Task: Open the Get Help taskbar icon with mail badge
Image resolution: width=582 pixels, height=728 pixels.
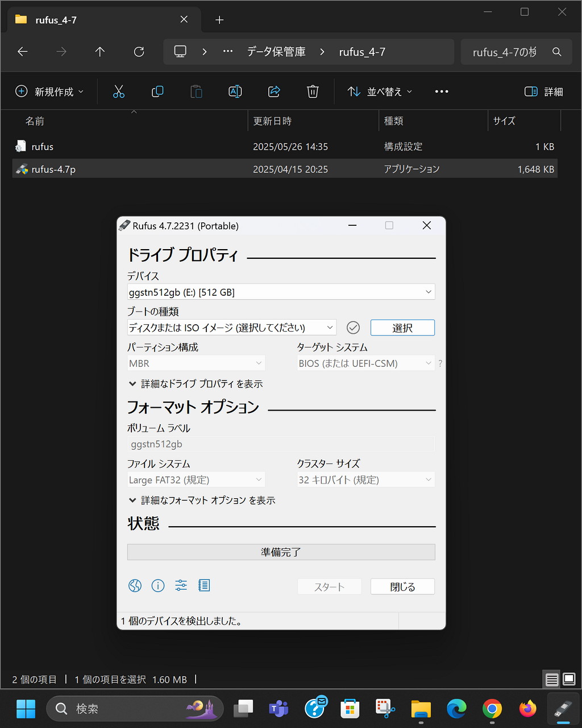Action: coord(315,708)
